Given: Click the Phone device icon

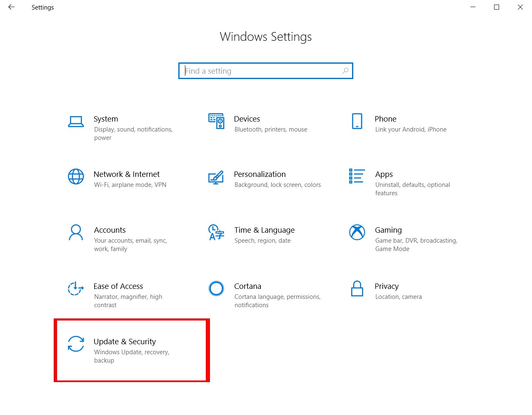Looking at the screenshot, I should [357, 121].
